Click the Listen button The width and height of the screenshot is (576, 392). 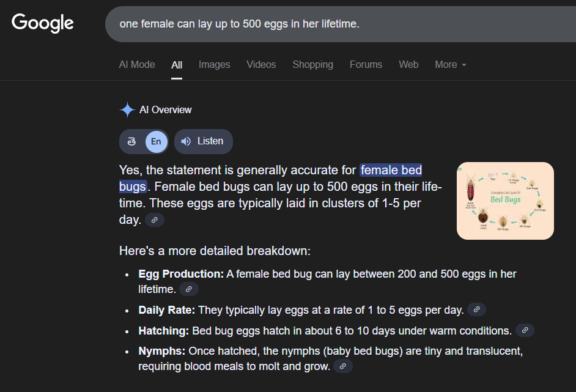(x=203, y=141)
